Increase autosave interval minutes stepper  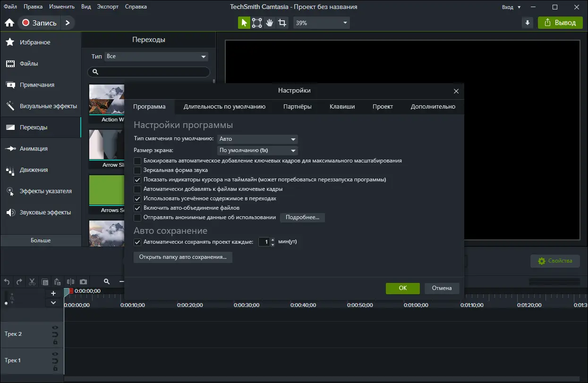273,239
